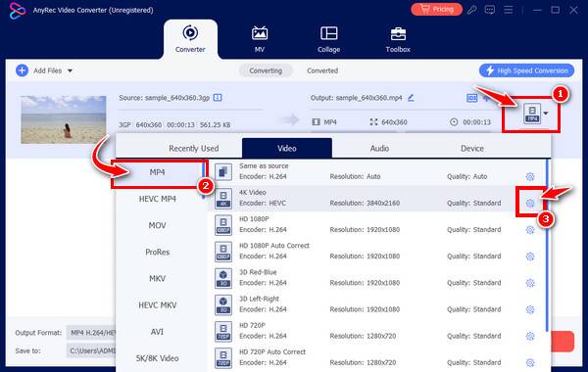The image size is (588, 372).
Task: Choose ProRes in format list
Action: 157,253
